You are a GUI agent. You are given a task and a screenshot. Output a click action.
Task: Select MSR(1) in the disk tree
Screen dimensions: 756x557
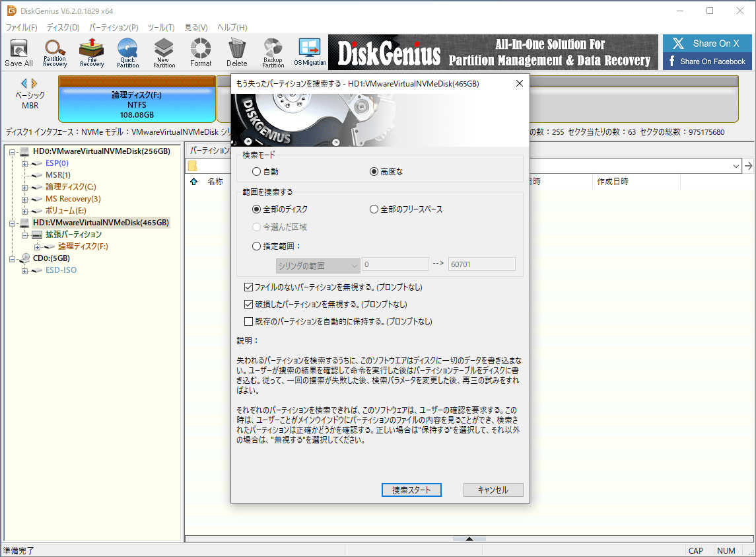coord(58,174)
